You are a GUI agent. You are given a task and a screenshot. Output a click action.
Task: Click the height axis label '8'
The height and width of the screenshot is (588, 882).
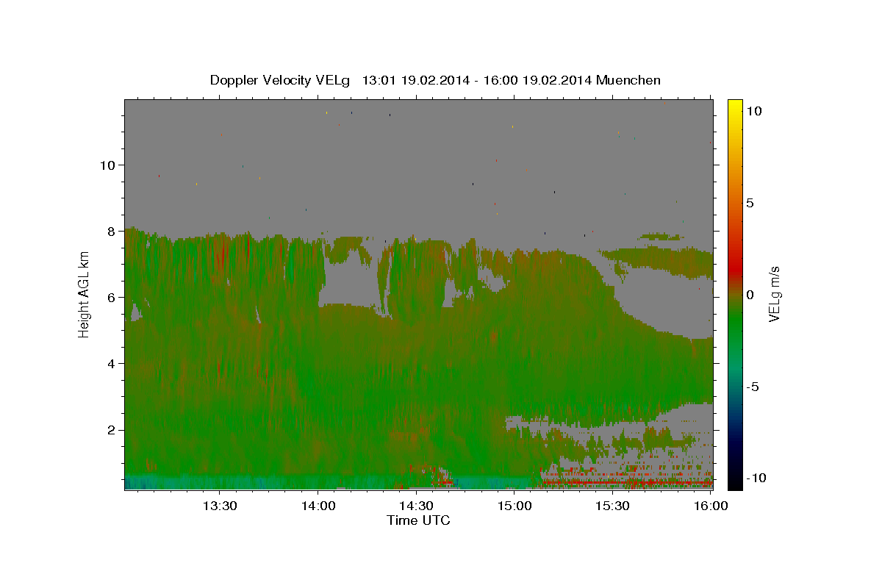point(112,231)
